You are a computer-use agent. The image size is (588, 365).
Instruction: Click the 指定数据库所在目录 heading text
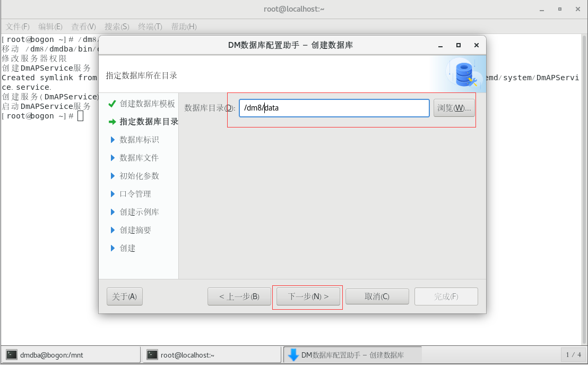141,75
